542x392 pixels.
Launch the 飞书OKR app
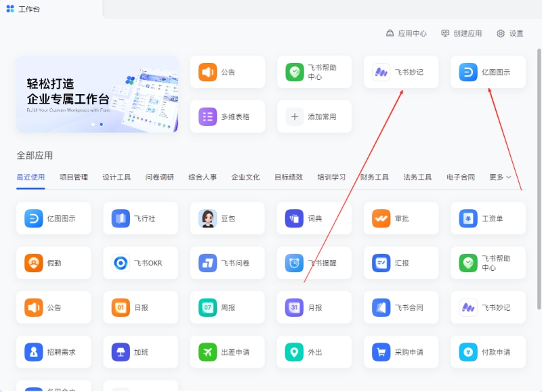click(140, 263)
